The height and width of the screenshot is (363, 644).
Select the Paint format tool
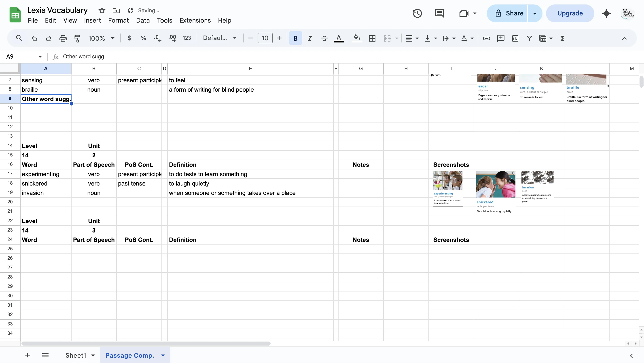click(x=77, y=38)
